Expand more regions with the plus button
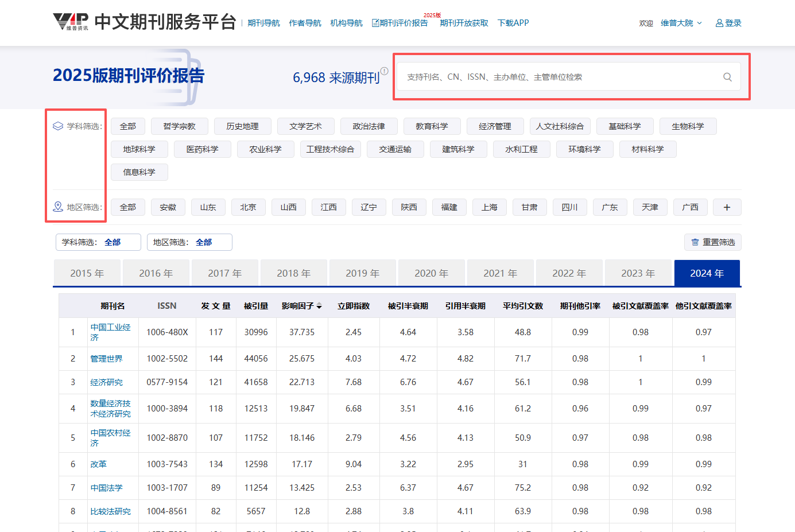Image resolution: width=795 pixels, height=532 pixels. [x=727, y=207]
